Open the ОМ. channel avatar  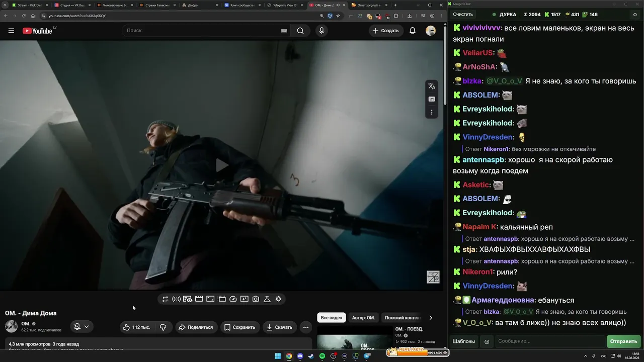(x=11, y=326)
